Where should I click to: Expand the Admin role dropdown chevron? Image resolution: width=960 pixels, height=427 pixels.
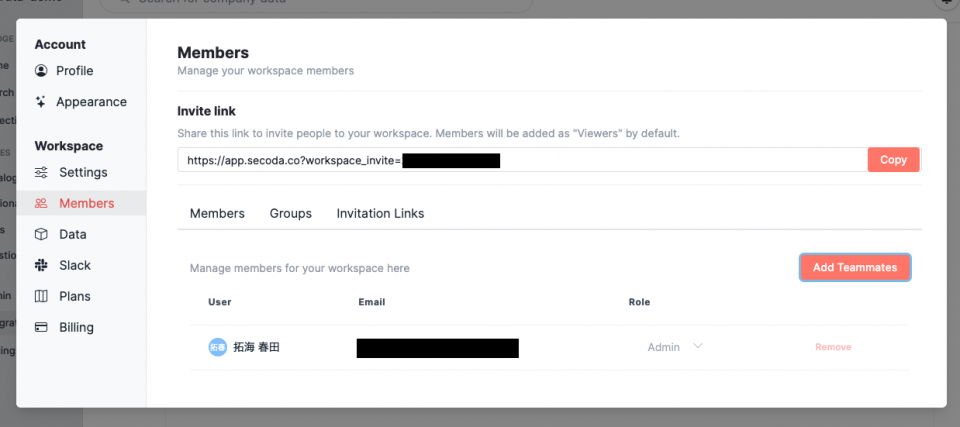697,346
